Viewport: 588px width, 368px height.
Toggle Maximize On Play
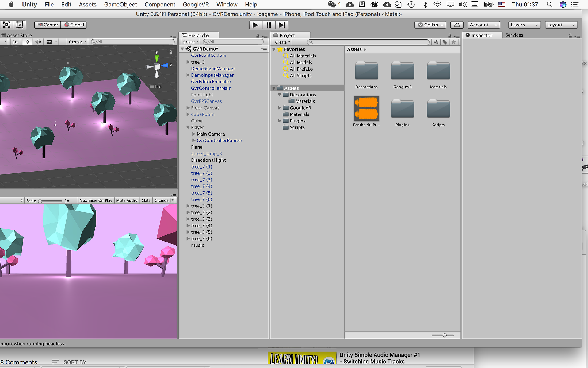(x=96, y=200)
